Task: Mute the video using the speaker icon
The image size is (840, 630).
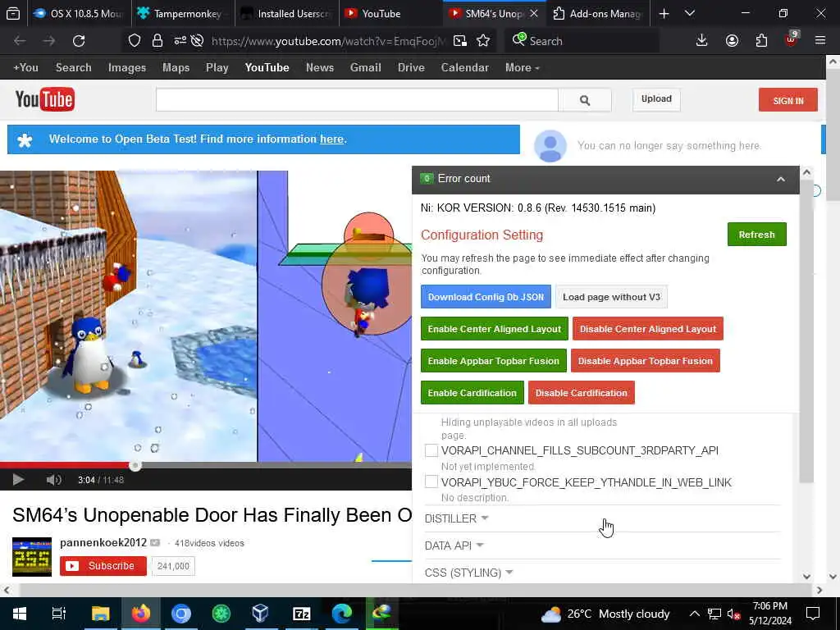Action: point(53,479)
